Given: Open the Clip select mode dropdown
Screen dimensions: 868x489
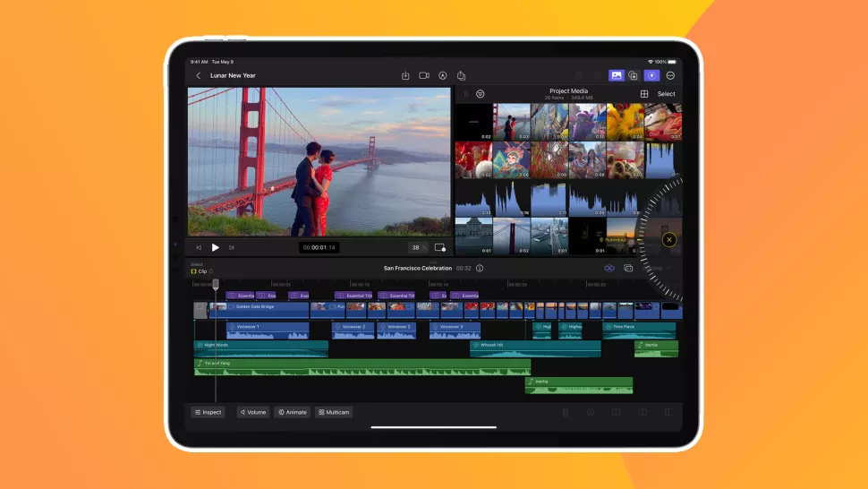Looking at the screenshot, I should point(201,271).
